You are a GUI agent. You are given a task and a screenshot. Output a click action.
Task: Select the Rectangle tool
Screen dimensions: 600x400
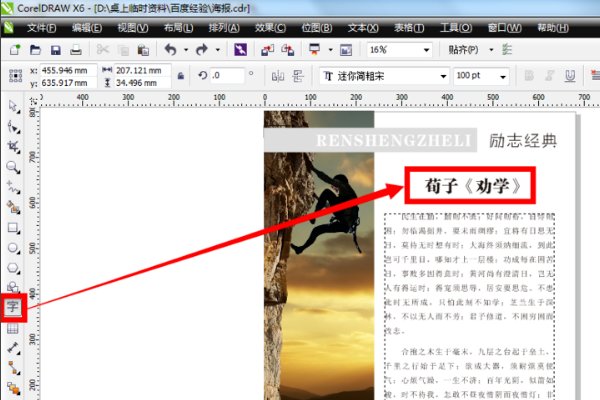(14, 228)
